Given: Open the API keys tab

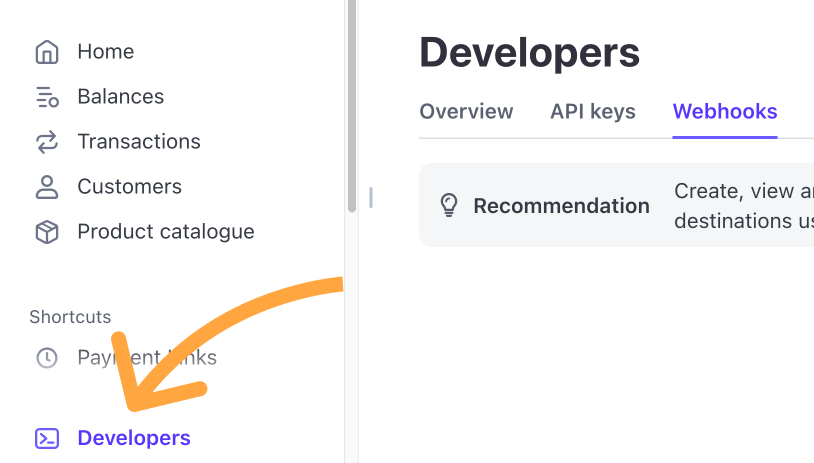Looking at the screenshot, I should coord(593,112).
